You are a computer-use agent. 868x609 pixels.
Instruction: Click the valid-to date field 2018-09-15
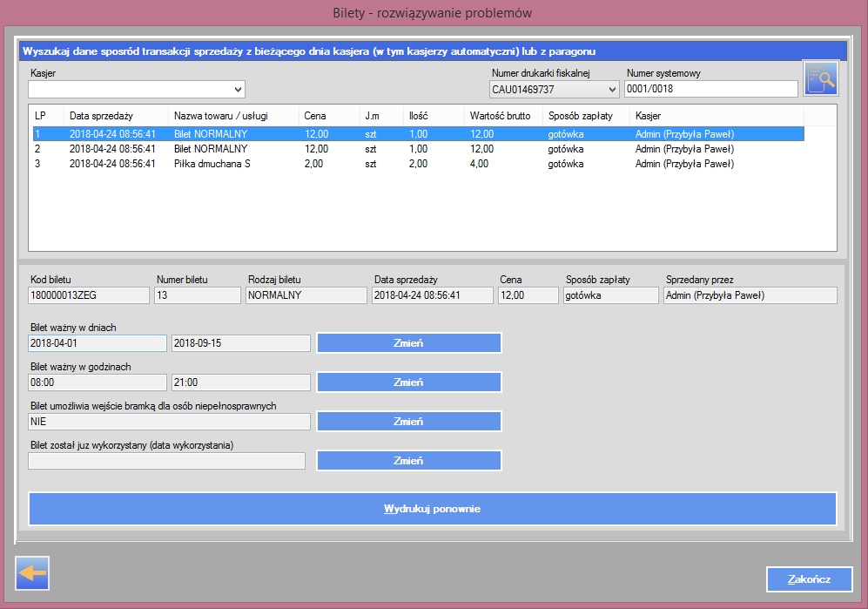(x=241, y=343)
